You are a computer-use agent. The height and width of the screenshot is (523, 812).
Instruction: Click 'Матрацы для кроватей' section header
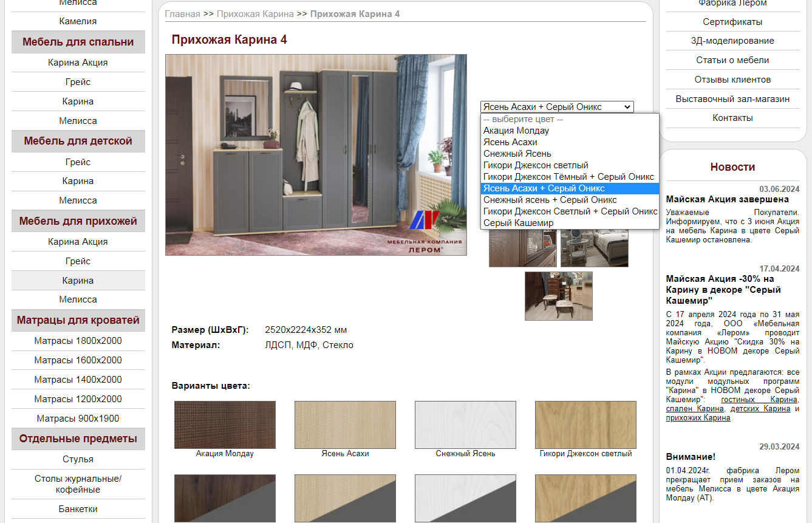78,320
